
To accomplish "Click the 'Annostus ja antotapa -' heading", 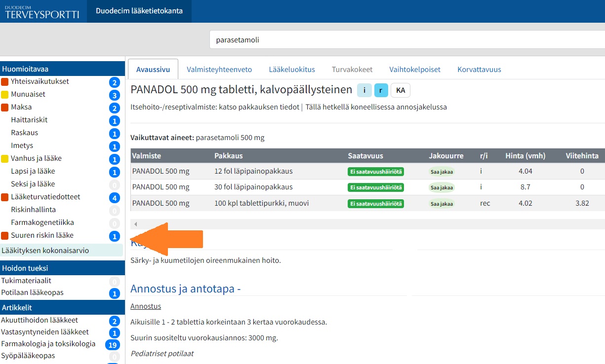I will (x=185, y=289).
